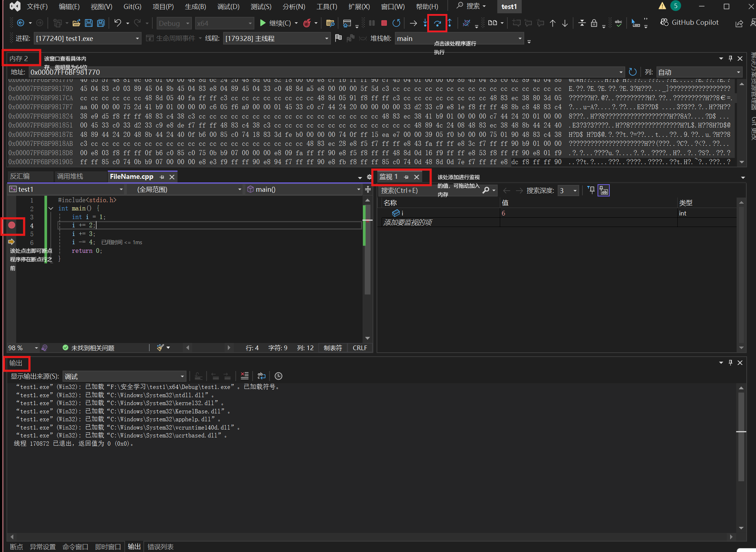756x552 pixels.
Task: Refresh the memory window address view
Action: [x=633, y=72]
